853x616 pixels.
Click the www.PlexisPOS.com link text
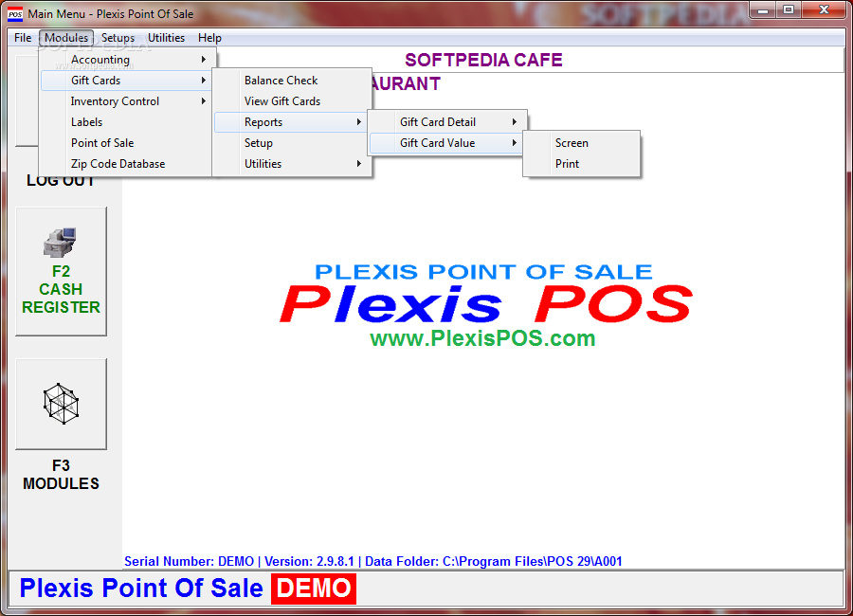tap(482, 338)
